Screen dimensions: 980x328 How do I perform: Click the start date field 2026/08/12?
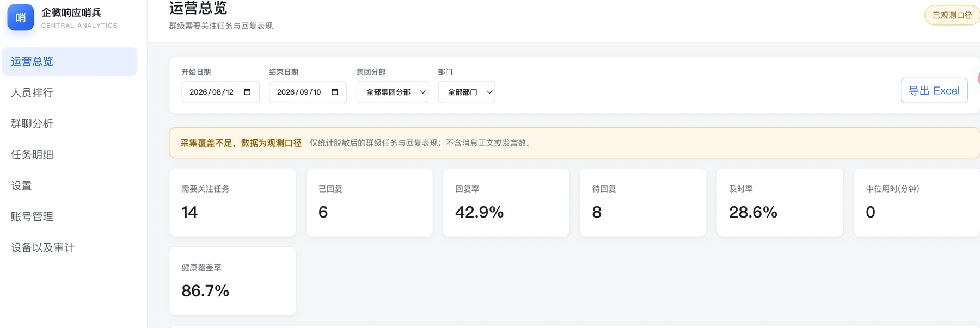(x=220, y=92)
